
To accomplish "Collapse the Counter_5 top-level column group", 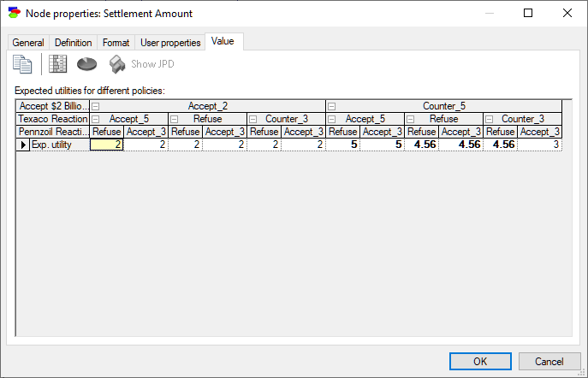I will click(331, 106).
